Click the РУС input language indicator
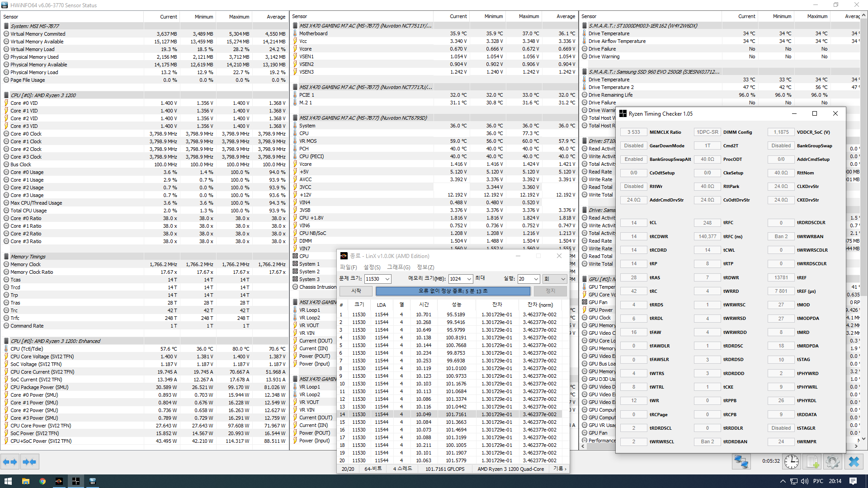868x488 pixels. (x=818, y=481)
